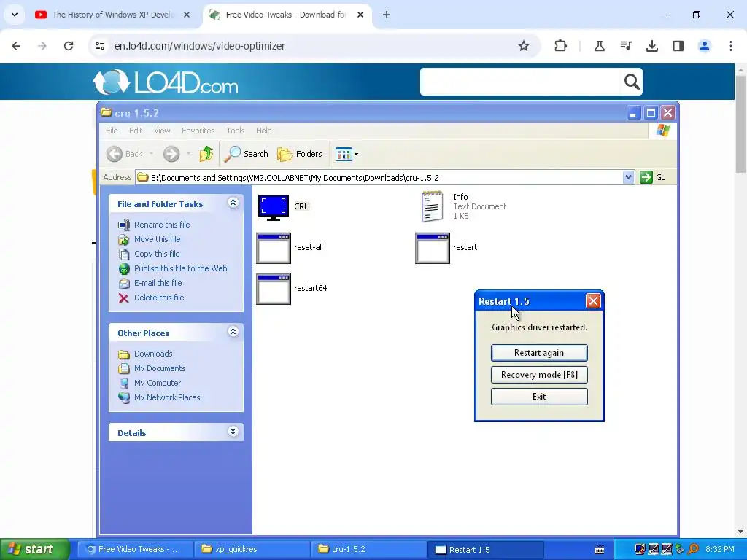Click Recovery mode [F8] button
This screenshot has width=747, height=560.
tap(539, 375)
